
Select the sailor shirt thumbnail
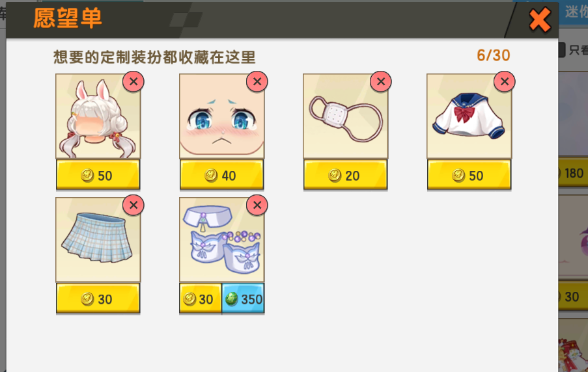click(x=469, y=116)
